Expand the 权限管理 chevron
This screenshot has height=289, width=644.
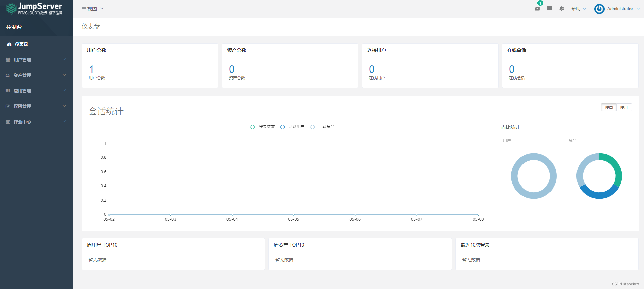[x=64, y=106]
